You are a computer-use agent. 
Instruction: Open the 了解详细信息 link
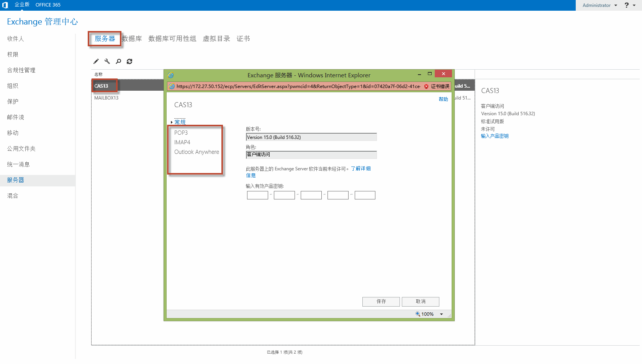click(x=361, y=168)
